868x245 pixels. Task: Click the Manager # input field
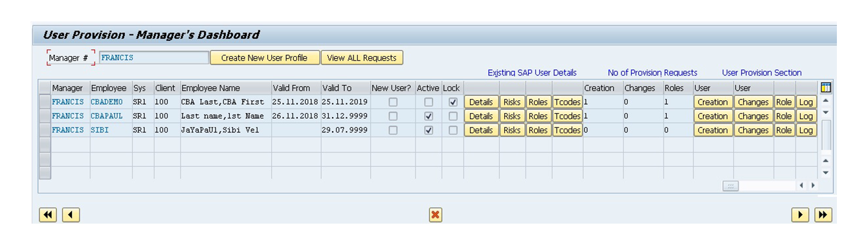(x=153, y=58)
